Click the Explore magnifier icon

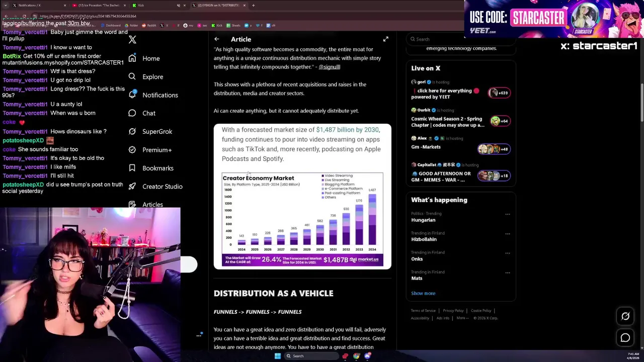click(x=132, y=76)
